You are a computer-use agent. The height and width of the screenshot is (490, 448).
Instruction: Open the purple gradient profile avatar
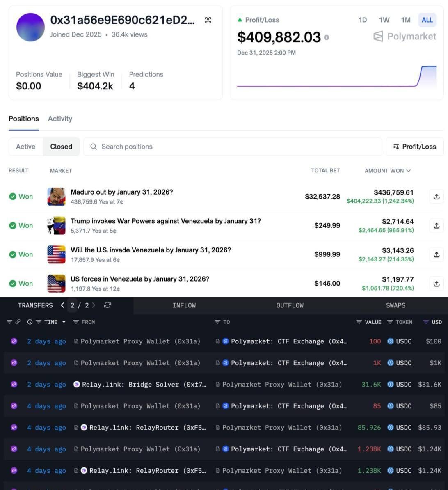(x=30, y=27)
